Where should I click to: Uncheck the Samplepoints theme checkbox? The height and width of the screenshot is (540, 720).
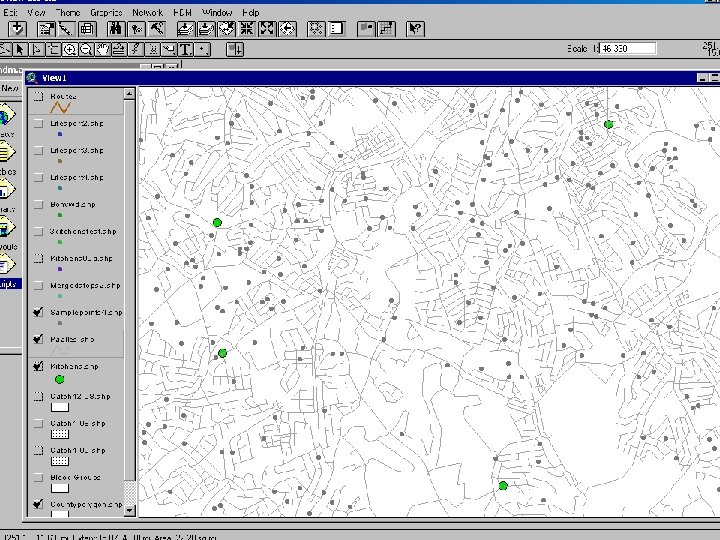tap(39, 312)
